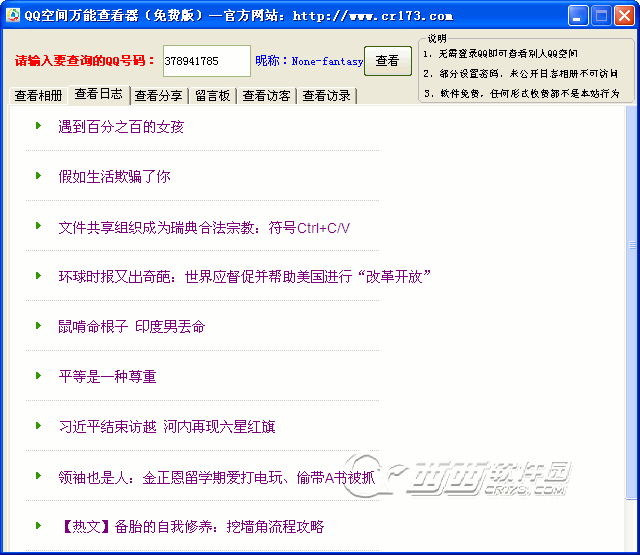
Task: Open the log 鼠啃命根子 印度男丢命
Action: 131,327
